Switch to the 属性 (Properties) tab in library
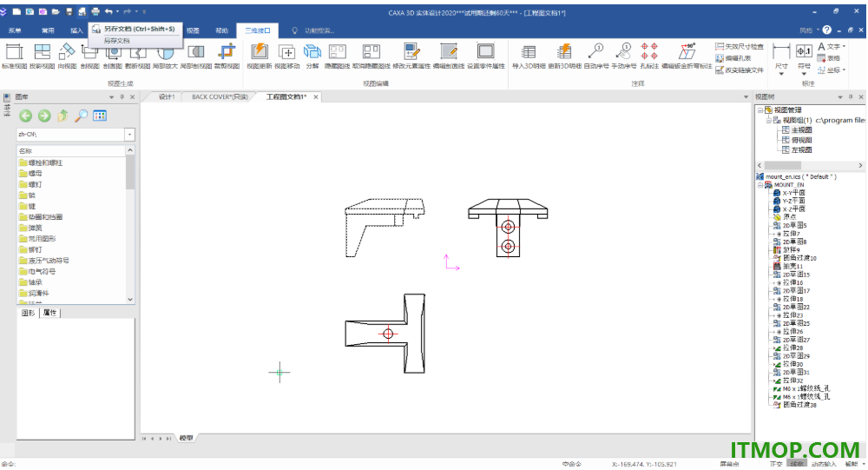The width and height of the screenshot is (868, 470). tap(49, 313)
